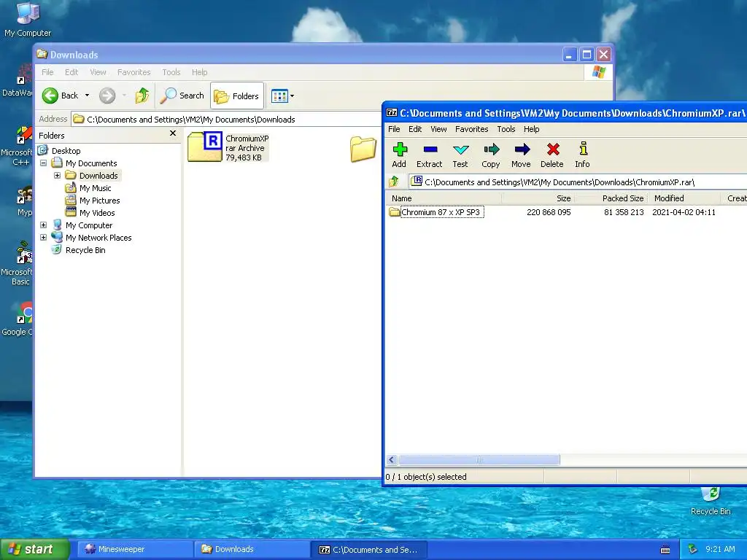
Task: Open Info in the 7-Zip toolbar
Action: 583,155
